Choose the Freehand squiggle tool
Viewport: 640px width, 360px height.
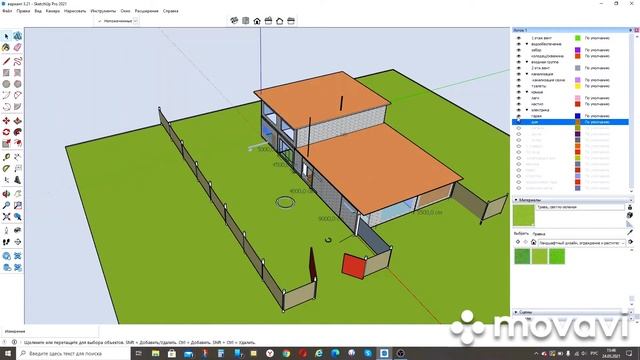tap(18, 62)
